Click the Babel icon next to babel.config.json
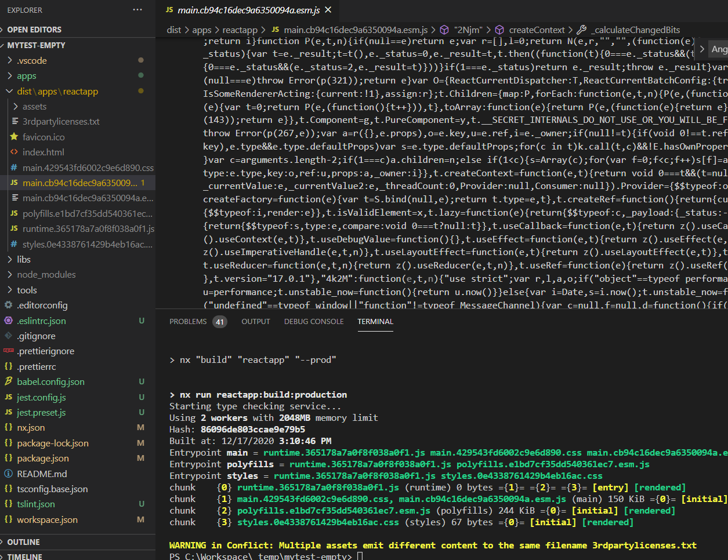 pos(8,381)
